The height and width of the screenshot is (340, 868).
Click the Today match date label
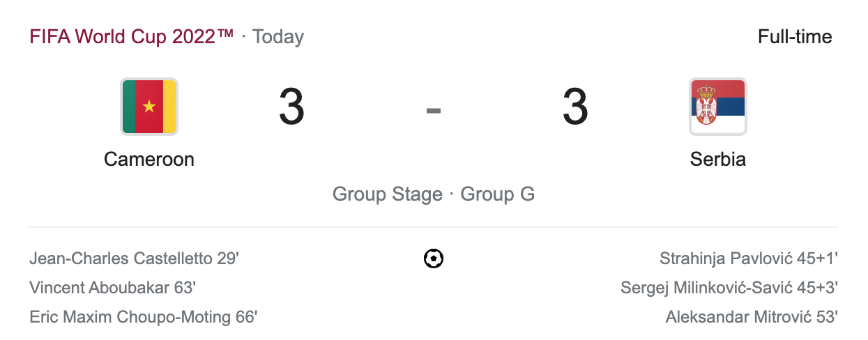coord(278,36)
